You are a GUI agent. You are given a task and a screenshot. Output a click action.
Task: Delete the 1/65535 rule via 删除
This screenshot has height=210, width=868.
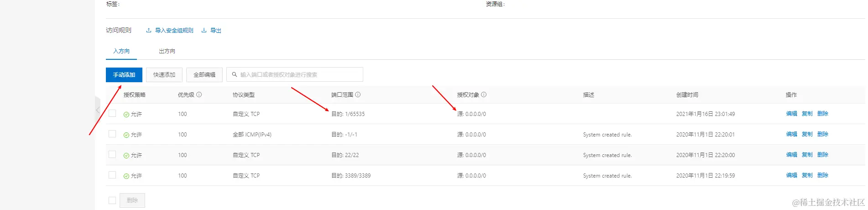823,114
